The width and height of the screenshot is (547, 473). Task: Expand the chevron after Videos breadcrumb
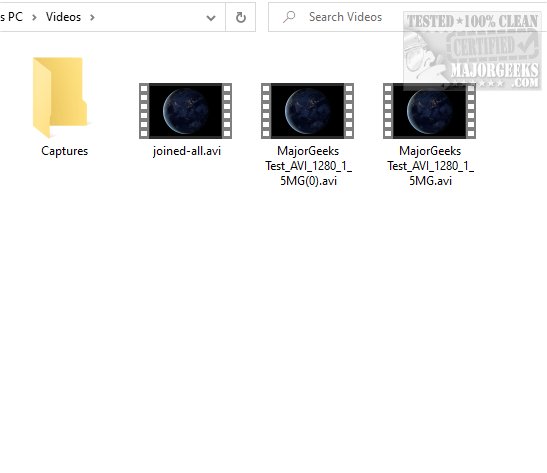point(92,17)
